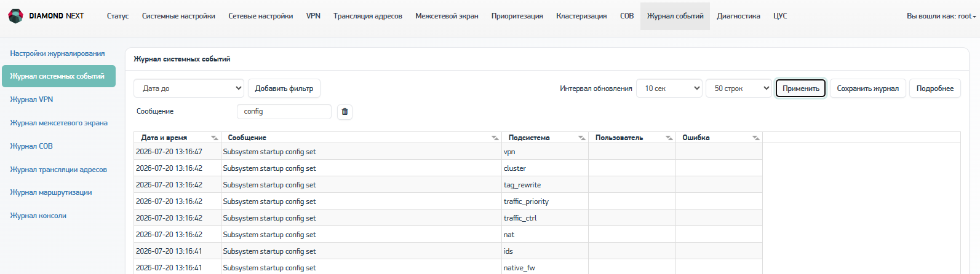Select the Журнал событий menu tab
The width and height of the screenshot is (980, 274).
click(675, 16)
